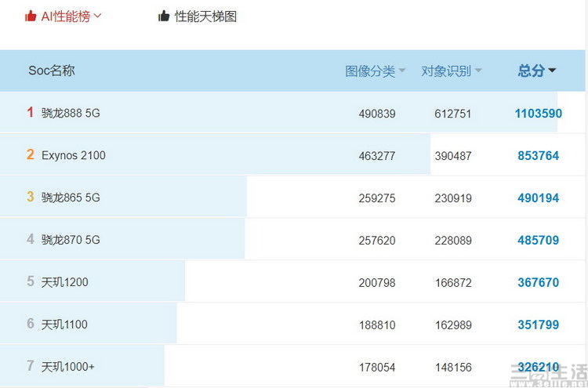The height and width of the screenshot is (388, 588).
Task: Open total score 853764 link
Action: pyautogui.click(x=539, y=155)
